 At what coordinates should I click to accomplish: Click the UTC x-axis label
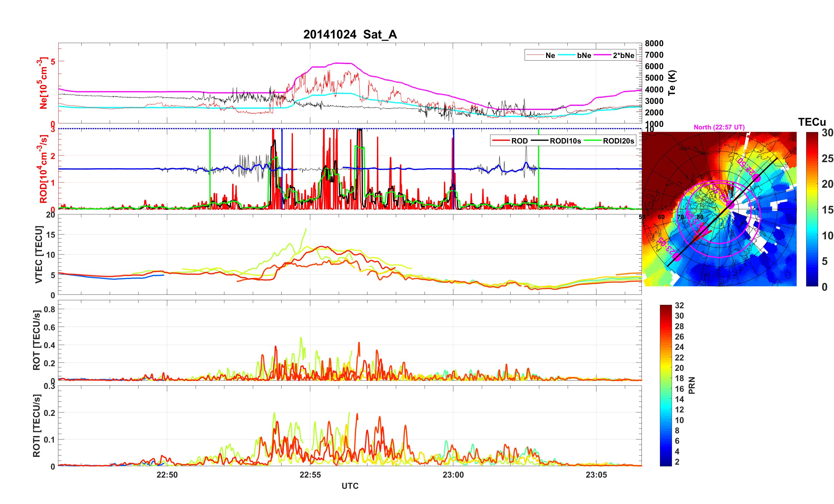coord(350,486)
